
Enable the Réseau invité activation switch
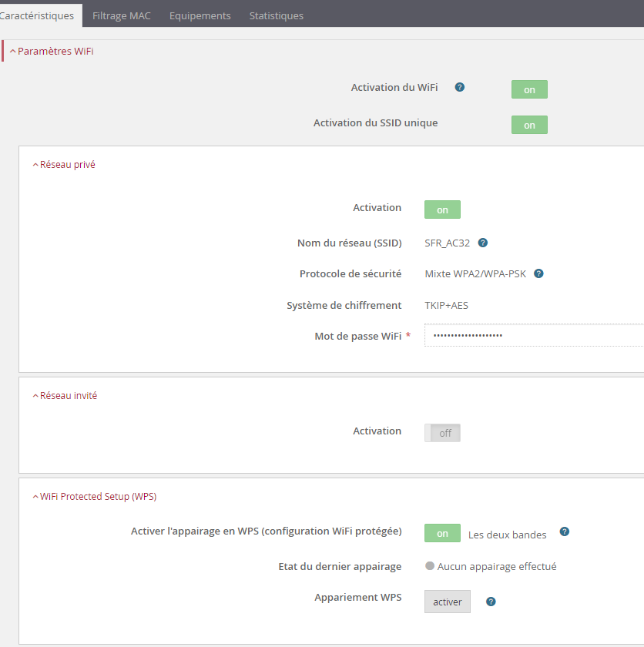pyautogui.click(x=442, y=433)
